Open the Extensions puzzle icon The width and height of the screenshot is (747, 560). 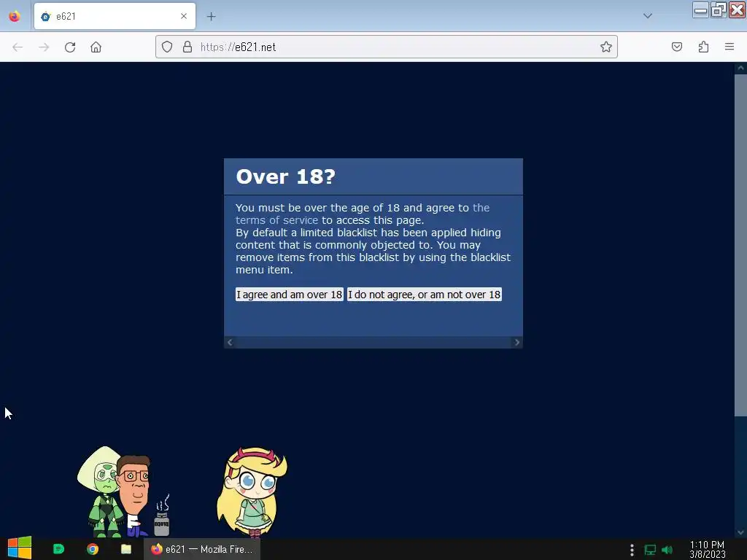coord(704,47)
